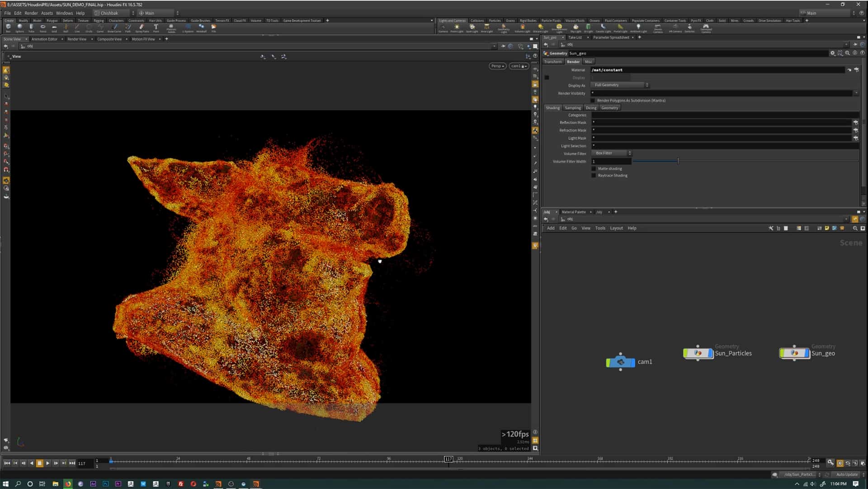Open the Display As dropdown
This screenshot has width=868, height=489.
click(620, 85)
